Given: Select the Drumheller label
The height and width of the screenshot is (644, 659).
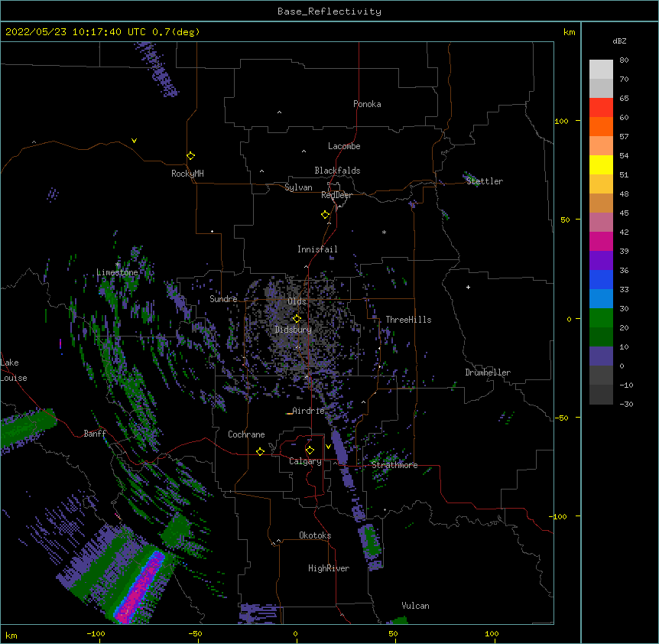Looking at the screenshot, I should [488, 372].
